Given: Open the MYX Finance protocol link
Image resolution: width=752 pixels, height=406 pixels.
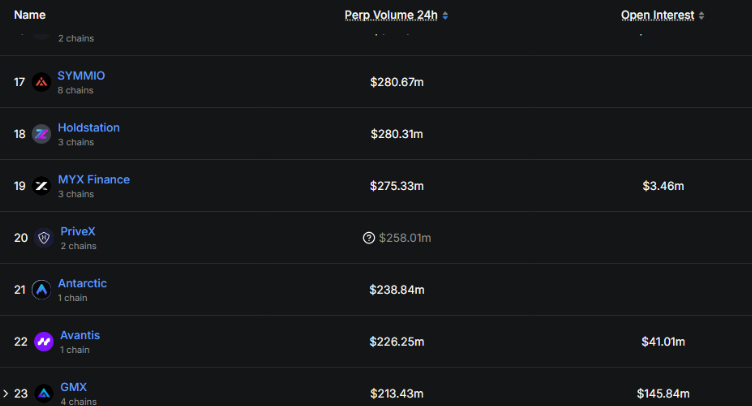Looking at the screenshot, I should click(x=93, y=180).
